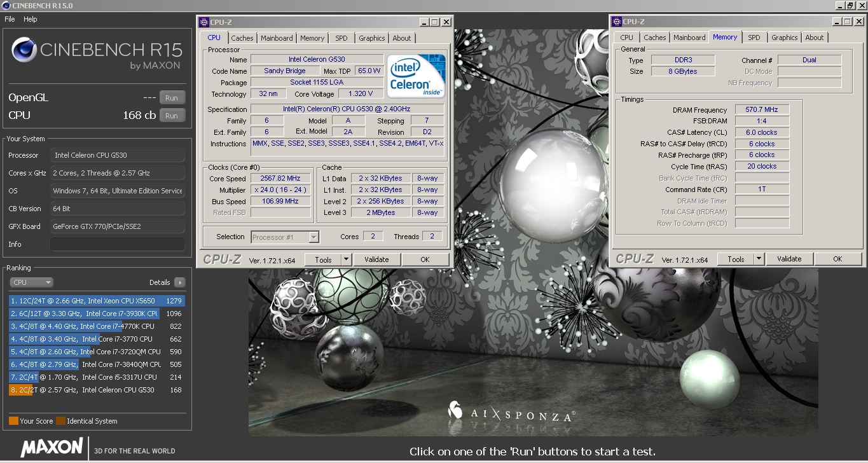The width and height of the screenshot is (868, 463).
Task: Open About tab in left CPU-Z window
Action: point(402,38)
